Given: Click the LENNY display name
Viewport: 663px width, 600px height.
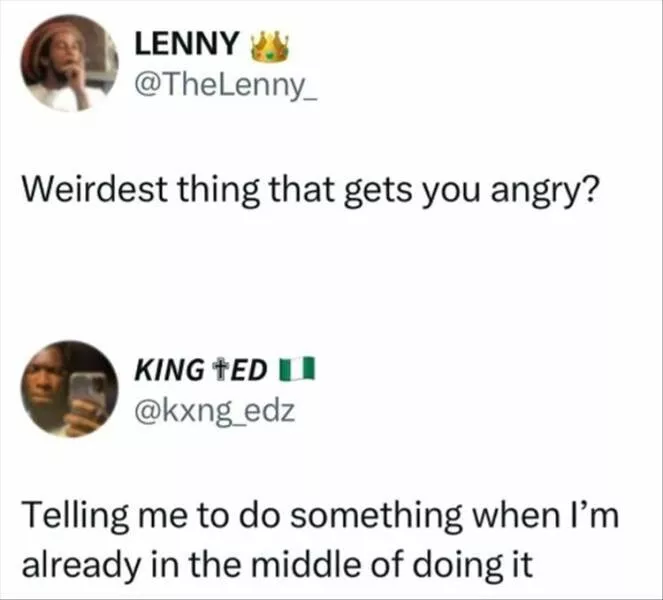Looking at the screenshot, I should click(187, 44).
